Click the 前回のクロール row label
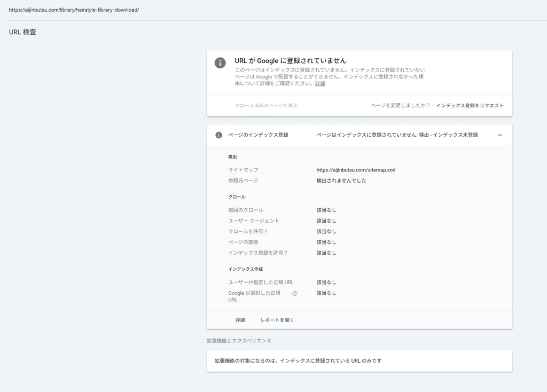This screenshot has width=547, height=392. 246,210
